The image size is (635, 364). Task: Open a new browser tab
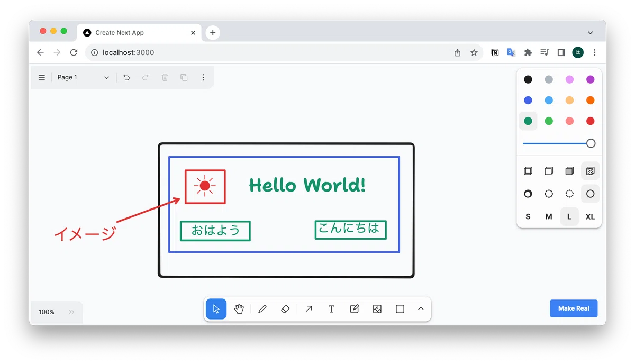pos(213,33)
